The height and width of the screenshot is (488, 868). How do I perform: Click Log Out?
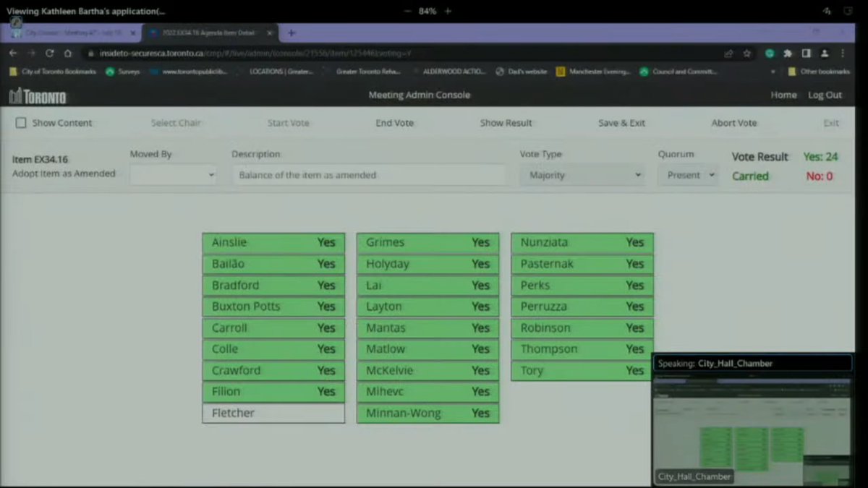[x=825, y=95]
